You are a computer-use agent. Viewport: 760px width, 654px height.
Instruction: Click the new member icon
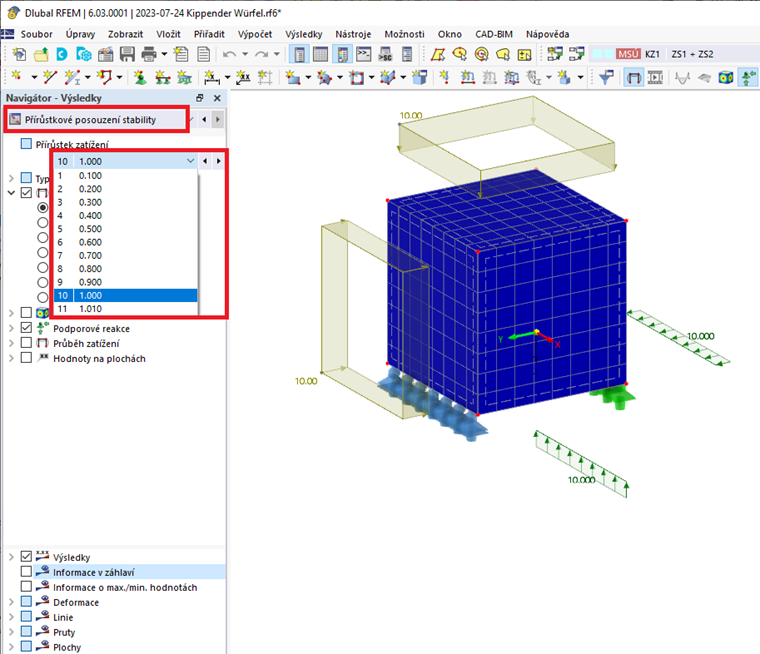72,77
